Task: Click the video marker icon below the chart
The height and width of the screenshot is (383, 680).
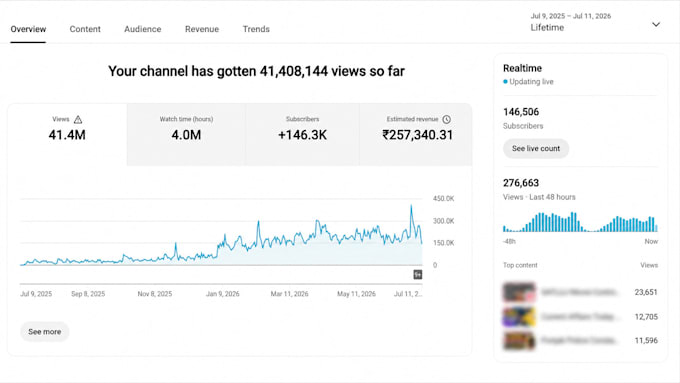Action: [x=418, y=275]
